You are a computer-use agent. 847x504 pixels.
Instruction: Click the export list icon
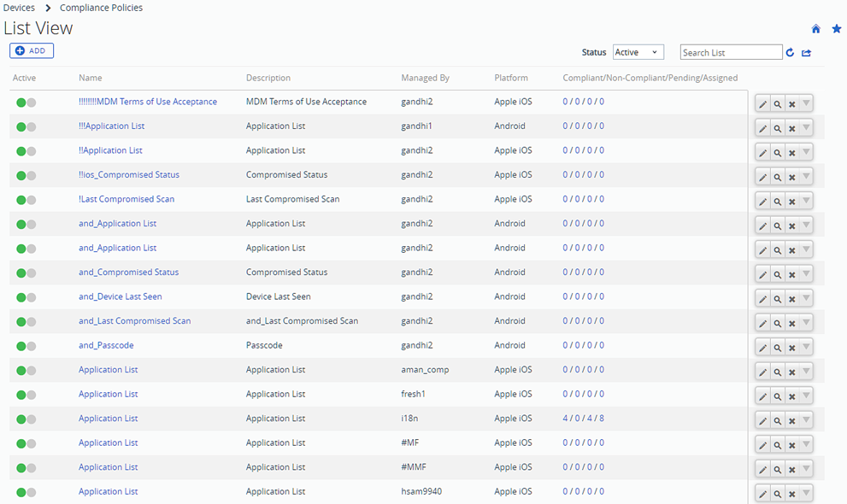pyautogui.click(x=807, y=52)
